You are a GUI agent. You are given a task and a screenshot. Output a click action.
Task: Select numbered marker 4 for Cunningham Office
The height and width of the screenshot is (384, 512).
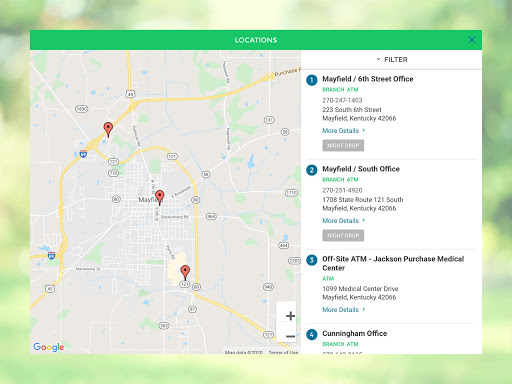click(312, 334)
